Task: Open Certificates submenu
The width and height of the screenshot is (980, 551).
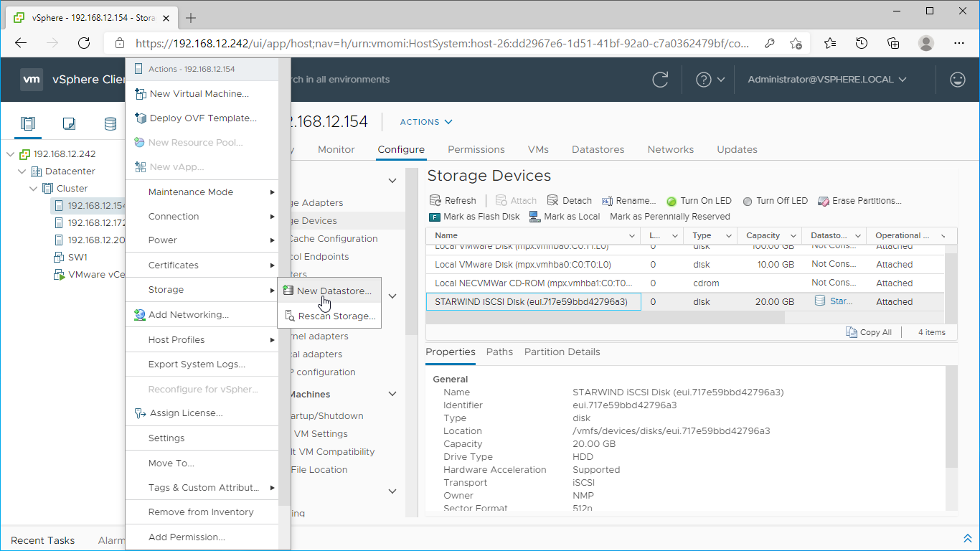Action: pos(202,265)
